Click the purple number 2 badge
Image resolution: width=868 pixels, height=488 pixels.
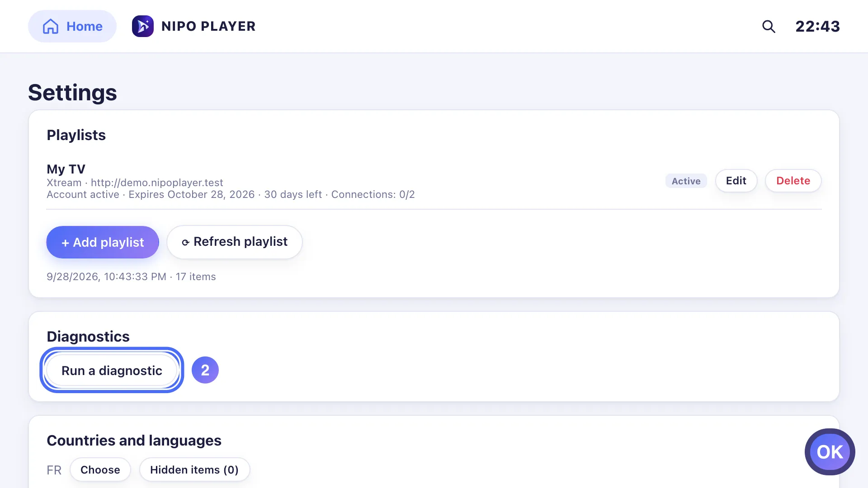point(205,370)
